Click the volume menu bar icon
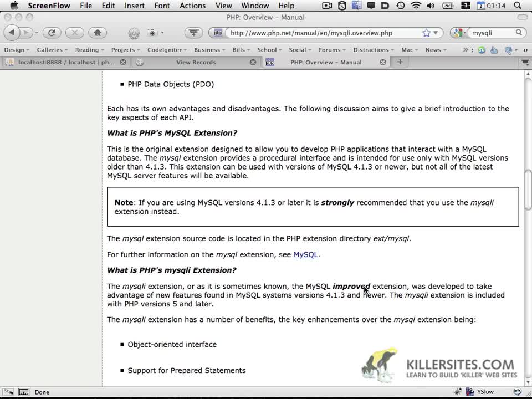532x399 pixels. coord(431,6)
